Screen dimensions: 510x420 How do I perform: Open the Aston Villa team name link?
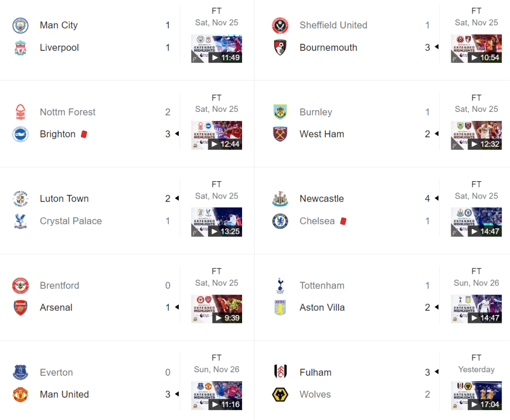pos(322,308)
